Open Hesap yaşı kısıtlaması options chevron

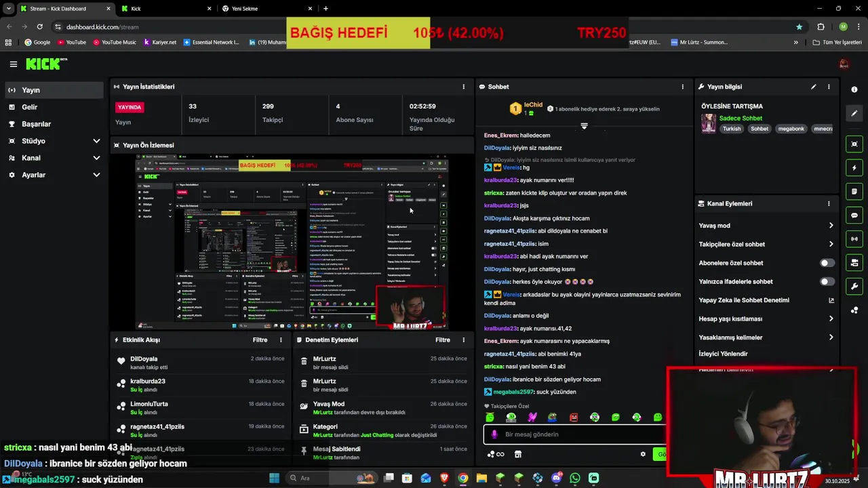(831, 319)
